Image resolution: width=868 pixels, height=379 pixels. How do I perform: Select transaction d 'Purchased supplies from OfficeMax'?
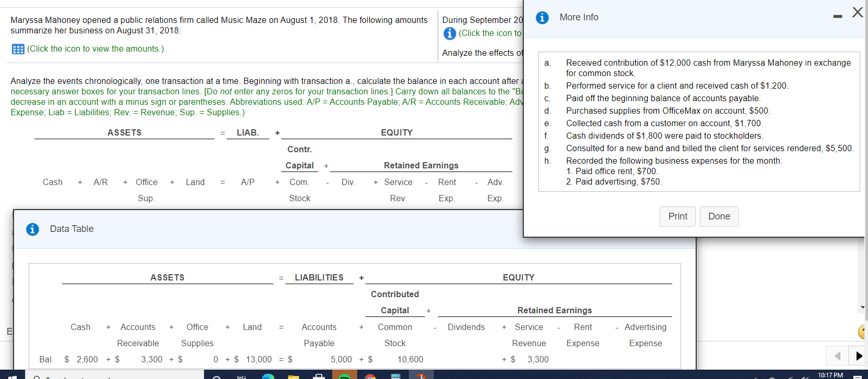668,111
